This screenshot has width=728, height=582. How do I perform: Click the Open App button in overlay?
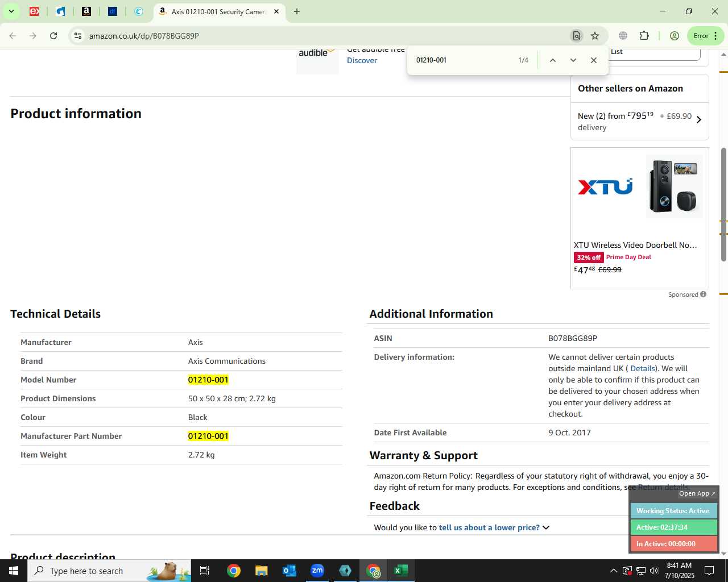click(697, 493)
